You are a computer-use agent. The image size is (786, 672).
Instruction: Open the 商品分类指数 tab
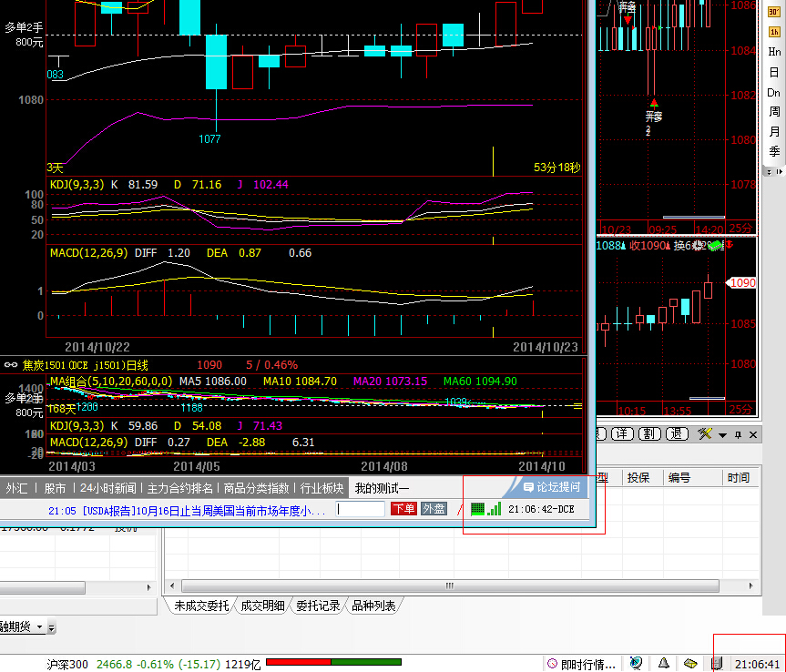coord(256,488)
